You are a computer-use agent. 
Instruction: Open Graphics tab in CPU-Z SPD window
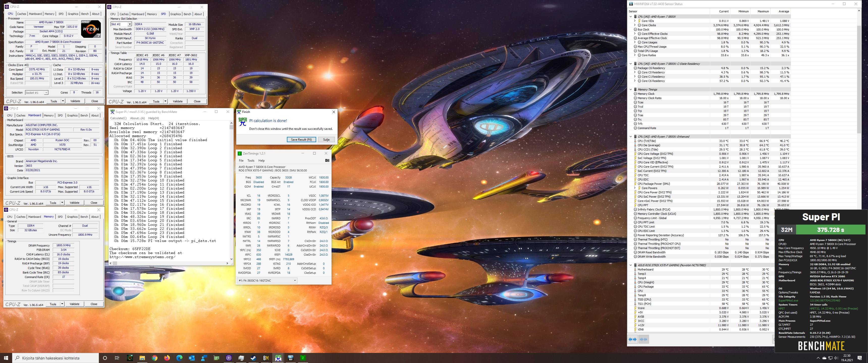175,14
